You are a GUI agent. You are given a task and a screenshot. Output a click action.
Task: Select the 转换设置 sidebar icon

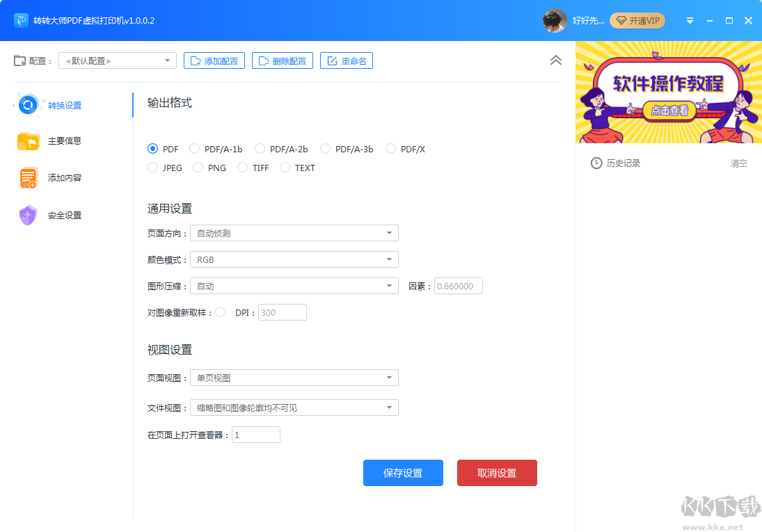pos(28,104)
